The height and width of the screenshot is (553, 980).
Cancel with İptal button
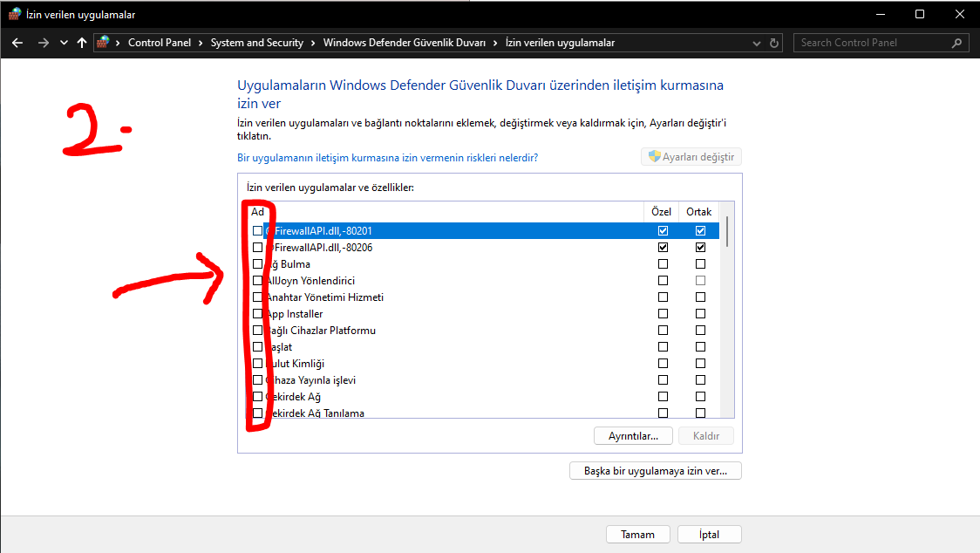point(710,535)
